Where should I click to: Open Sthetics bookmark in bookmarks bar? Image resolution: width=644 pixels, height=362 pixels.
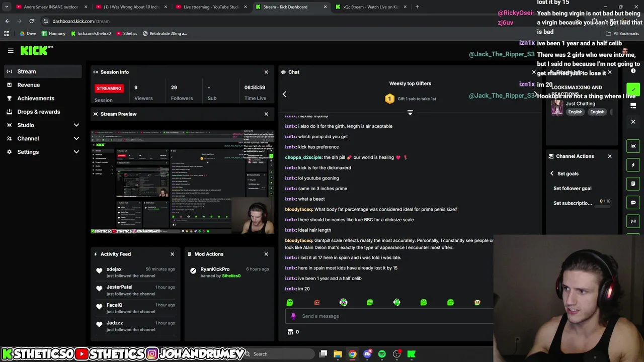tap(127, 34)
